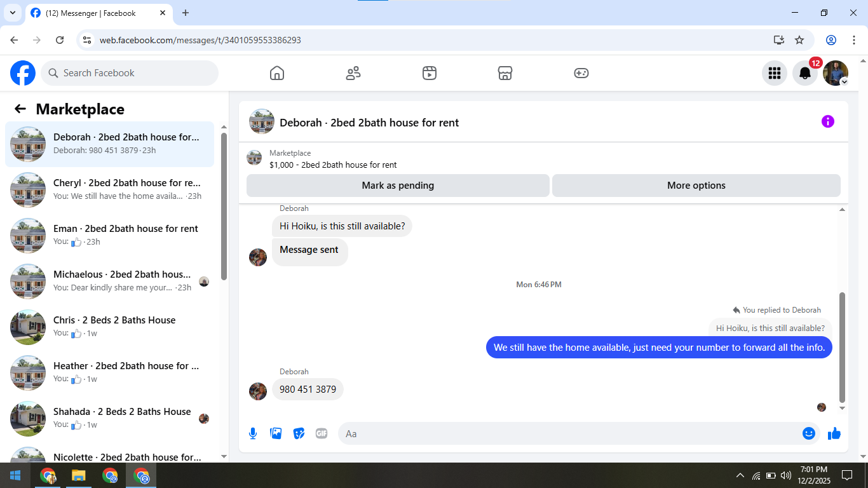Open account profile picture menu
This screenshot has width=868, height=488.
836,73
